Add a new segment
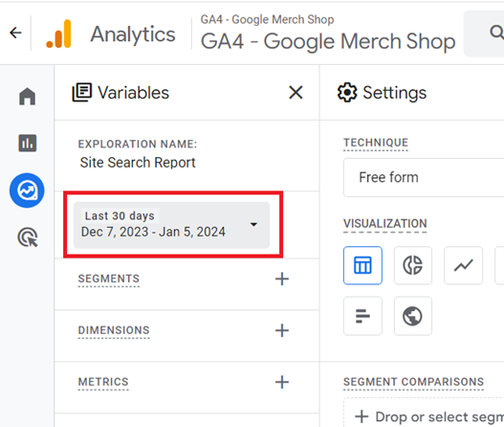 [x=282, y=279]
